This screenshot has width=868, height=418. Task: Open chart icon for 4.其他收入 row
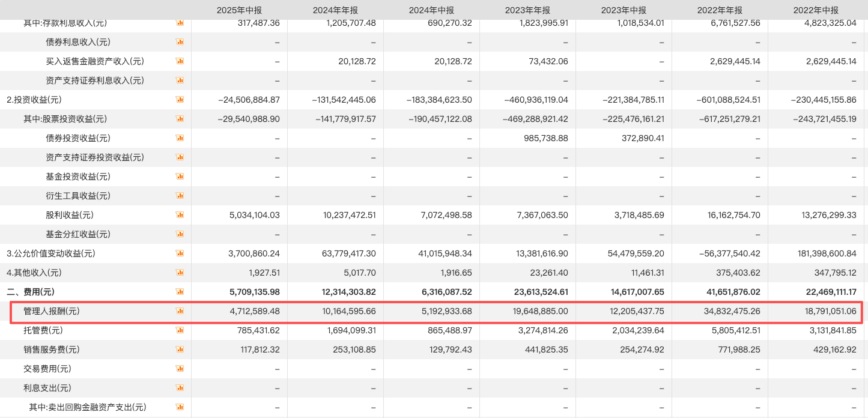[180, 273]
